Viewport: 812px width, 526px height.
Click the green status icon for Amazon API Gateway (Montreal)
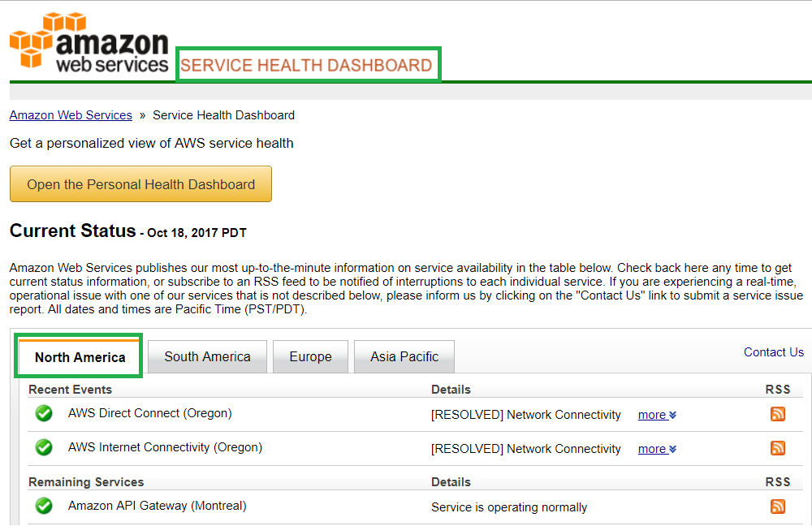click(44, 506)
